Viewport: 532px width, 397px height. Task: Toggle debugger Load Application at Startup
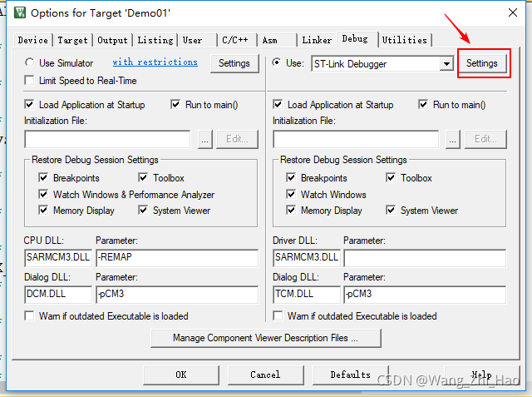[278, 104]
